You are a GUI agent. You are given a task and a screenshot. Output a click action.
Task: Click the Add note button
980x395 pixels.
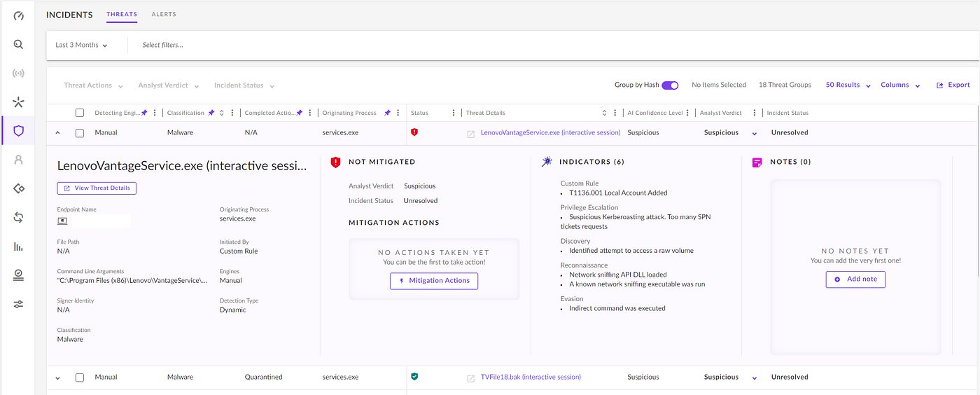pyautogui.click(x=855, y=279)
